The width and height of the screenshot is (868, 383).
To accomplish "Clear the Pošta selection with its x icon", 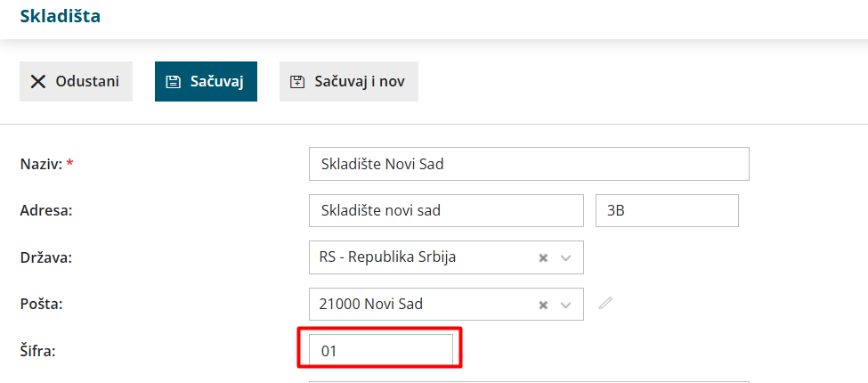I will point(543,304).
